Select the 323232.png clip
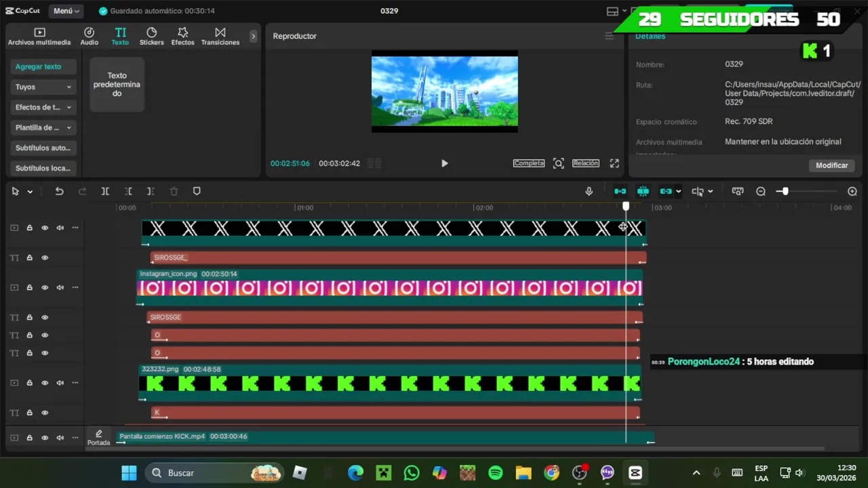The height and width of the screenshot is (488, 868). pos(390,384)
